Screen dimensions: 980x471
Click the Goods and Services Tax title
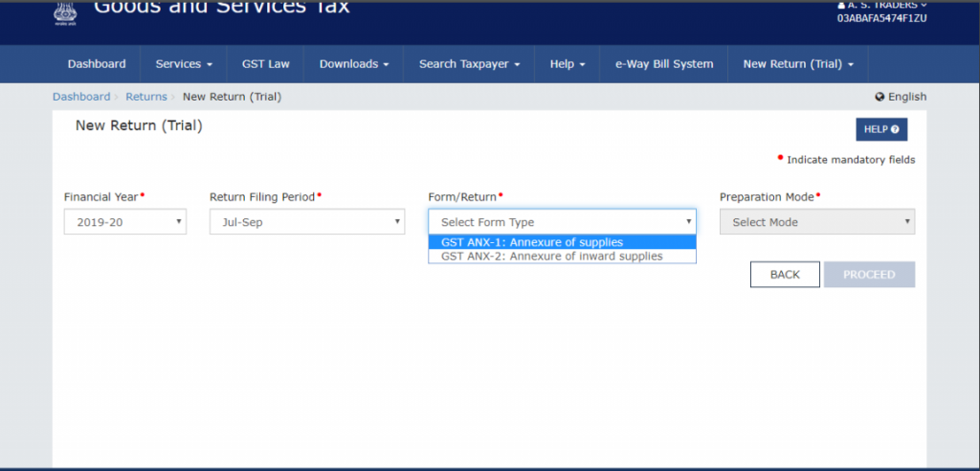coord(222,8)
